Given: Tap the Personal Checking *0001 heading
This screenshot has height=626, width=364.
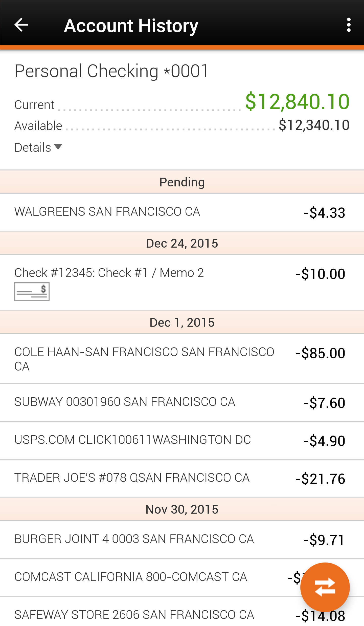Looking at the screenshot, I should point(111,71).
